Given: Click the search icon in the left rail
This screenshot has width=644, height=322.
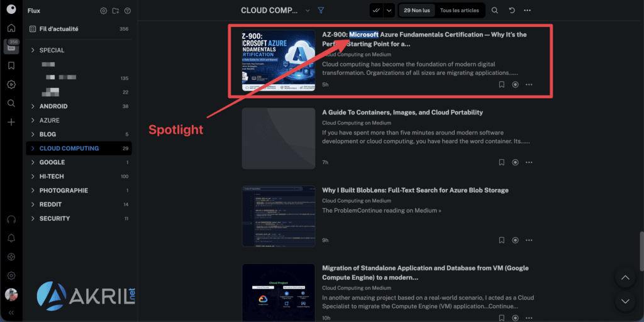Looking at the screenshot, I should [11, 103].
